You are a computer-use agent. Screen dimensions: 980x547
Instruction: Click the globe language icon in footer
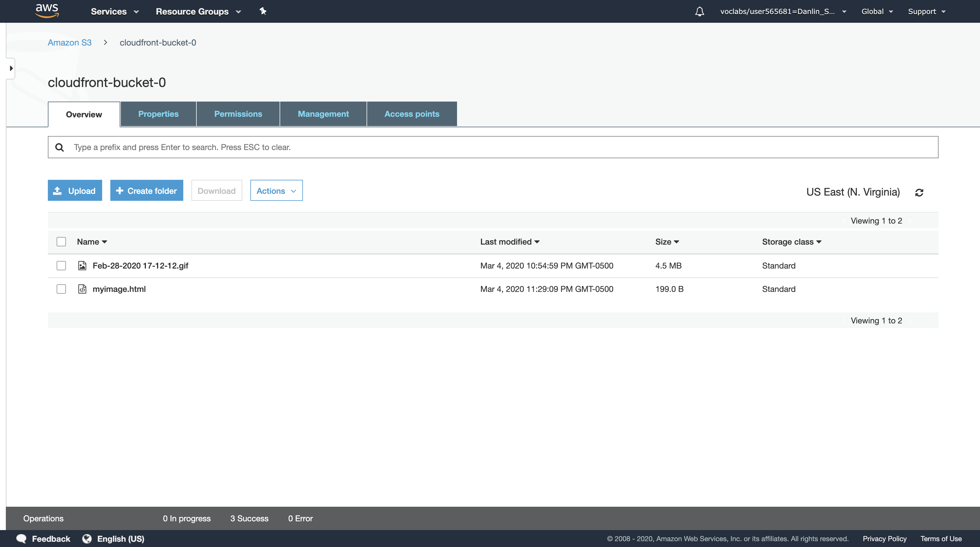[87, 539]
